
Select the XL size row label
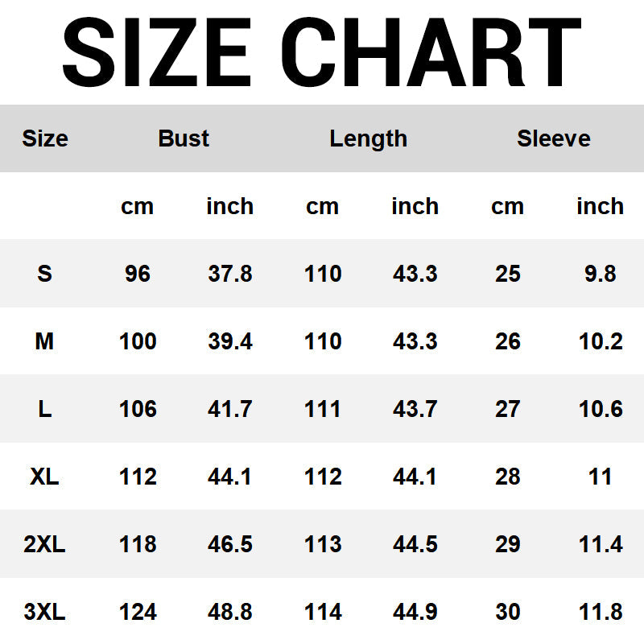tap(45, 477)
